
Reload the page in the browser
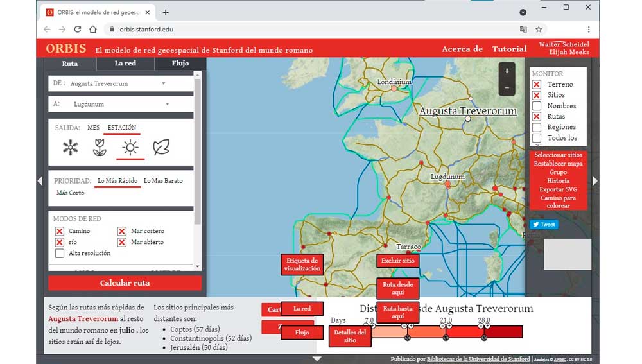[x=78, y=29]
